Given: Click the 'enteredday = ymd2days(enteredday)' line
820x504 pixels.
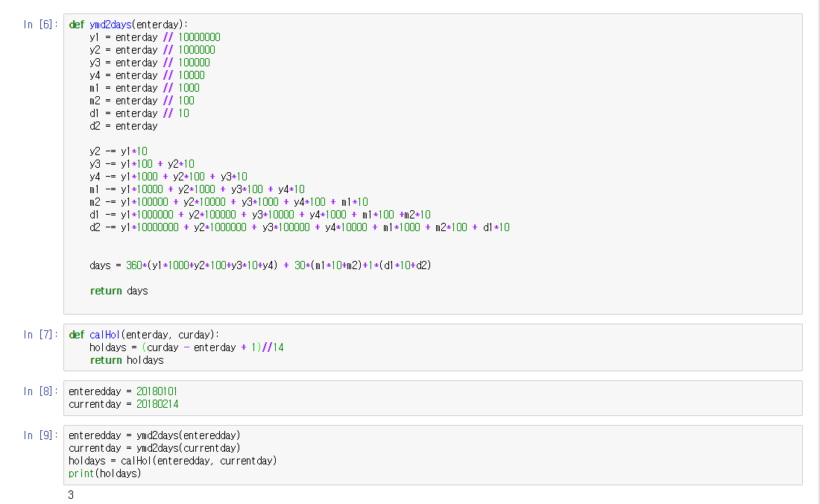Looking at the screenshot, I should pyautogui.click(x=154, y=435).
